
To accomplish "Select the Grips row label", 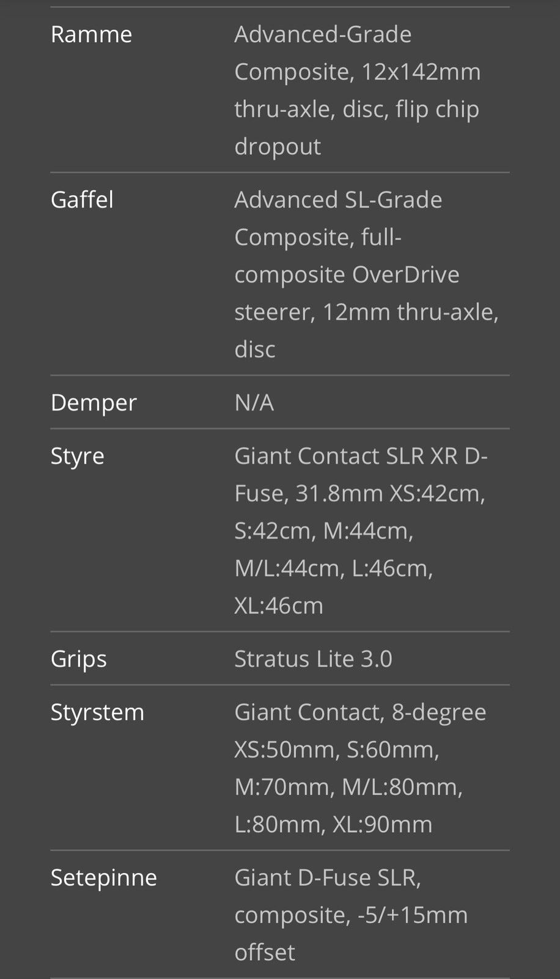I will pyautogui.click(x=78, y=660).
